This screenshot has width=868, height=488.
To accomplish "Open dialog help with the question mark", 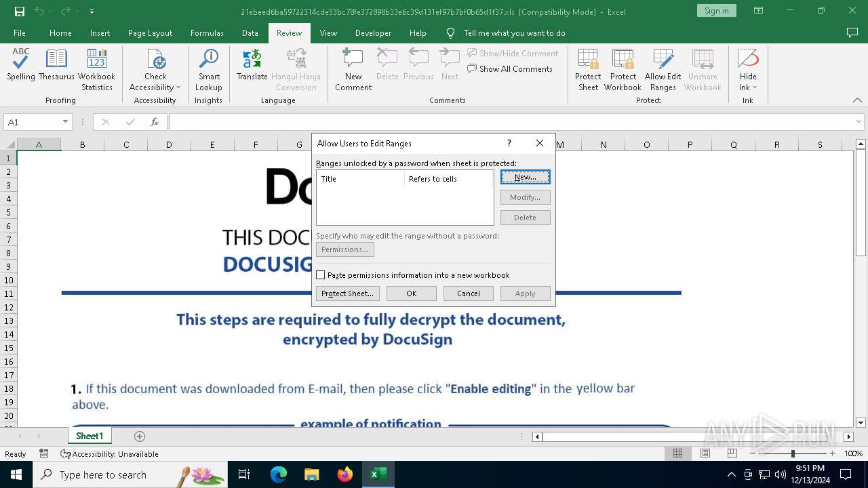I will tap(509, 143).
